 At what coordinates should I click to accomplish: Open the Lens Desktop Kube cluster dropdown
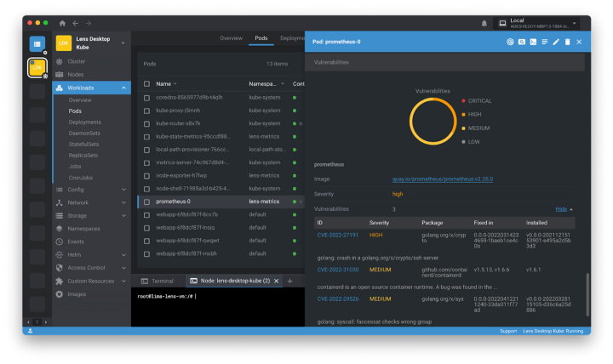123,43
